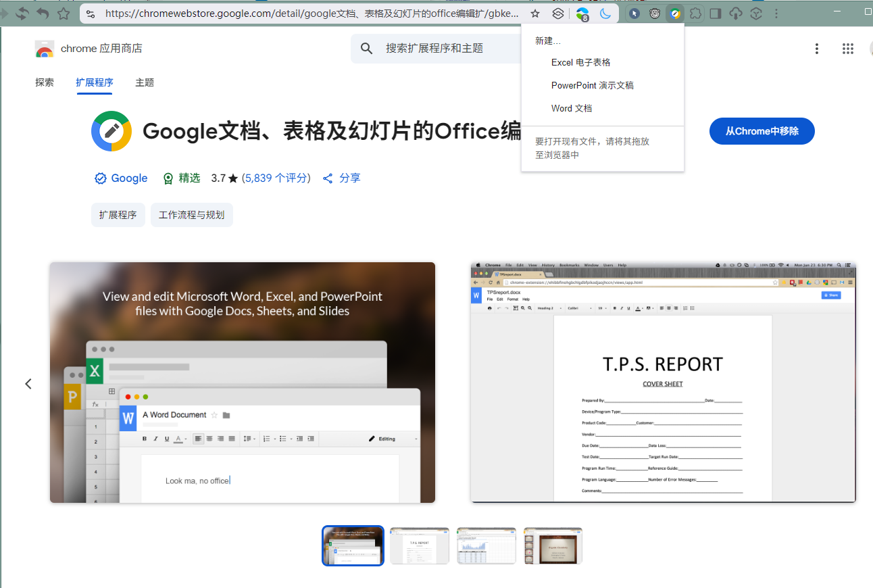Open the Google apps grid launcher
The width and height of the screenshot is (873, 588).
[x=848, y=49]
